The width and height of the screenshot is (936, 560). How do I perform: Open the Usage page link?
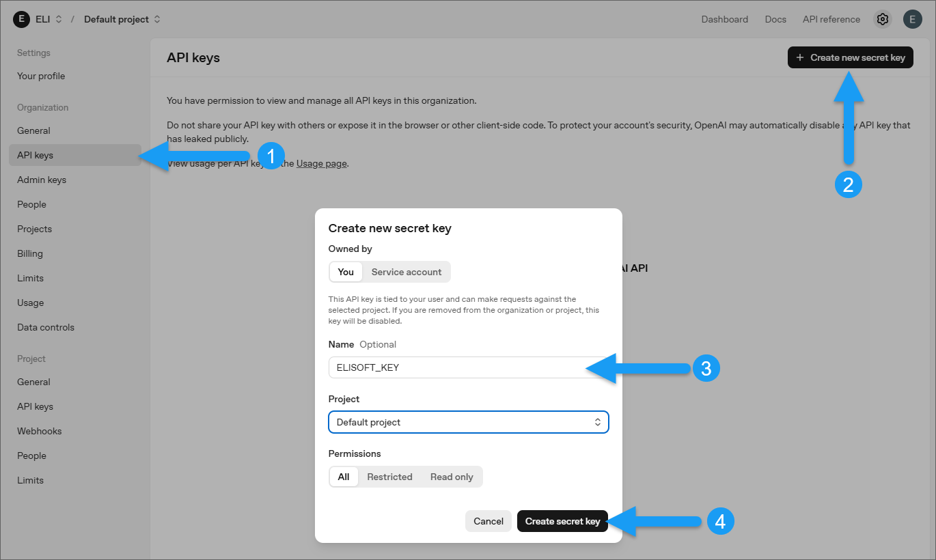click(321, 163)
